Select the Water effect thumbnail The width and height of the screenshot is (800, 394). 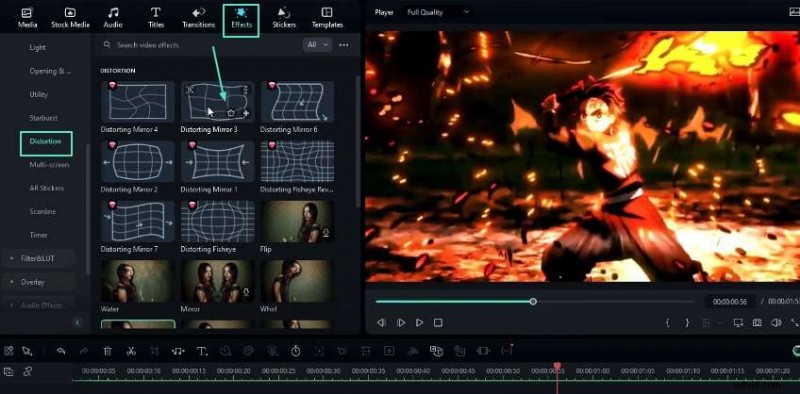138,281
